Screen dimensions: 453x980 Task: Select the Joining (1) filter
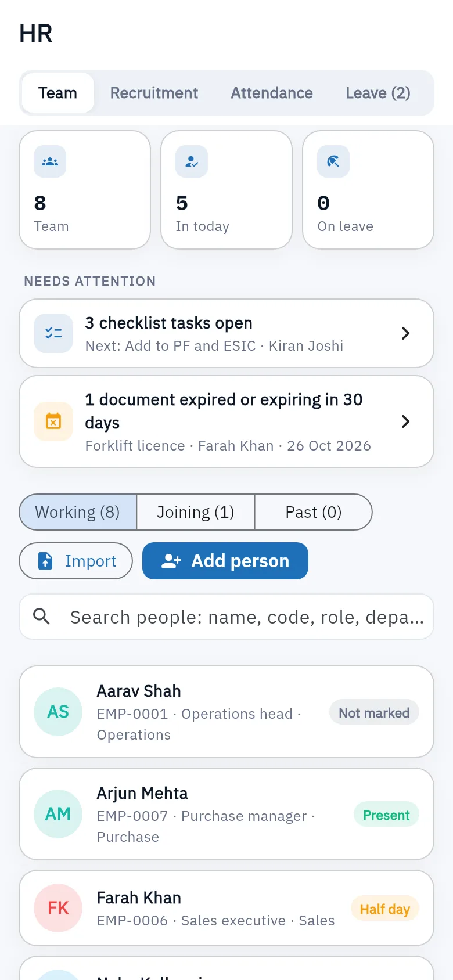pyautogui.click(x=196, y=512)
